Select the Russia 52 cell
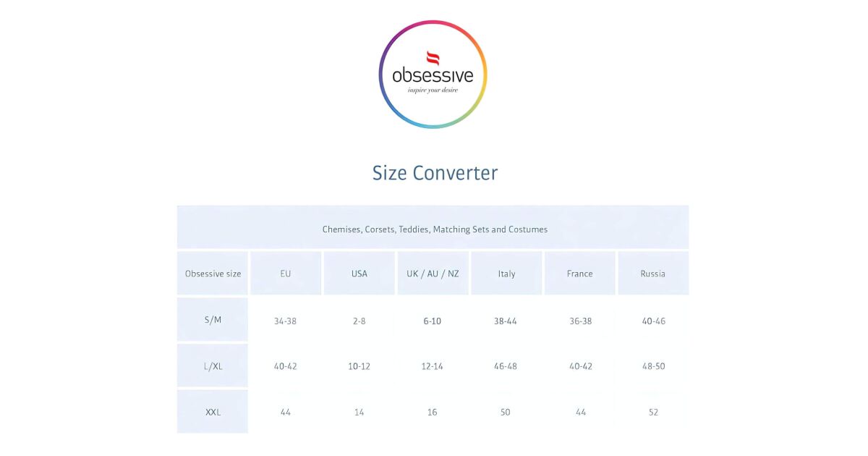 click(x=653, y=412)
